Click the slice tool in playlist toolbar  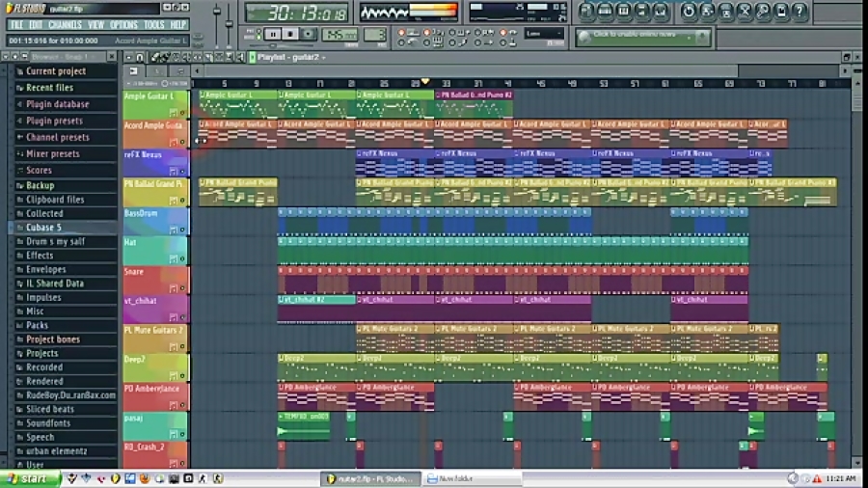point(208,57)
